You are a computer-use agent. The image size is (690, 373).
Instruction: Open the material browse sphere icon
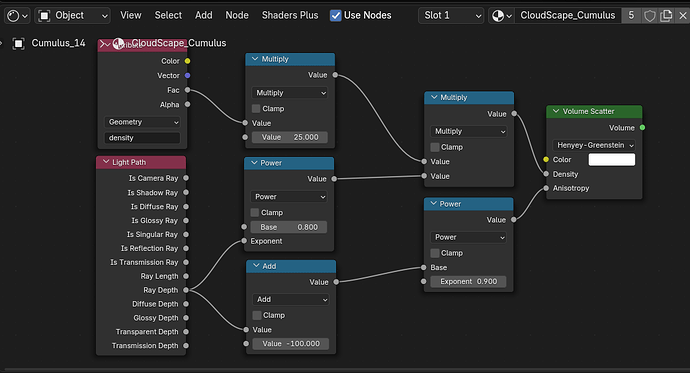click(501, 16)
